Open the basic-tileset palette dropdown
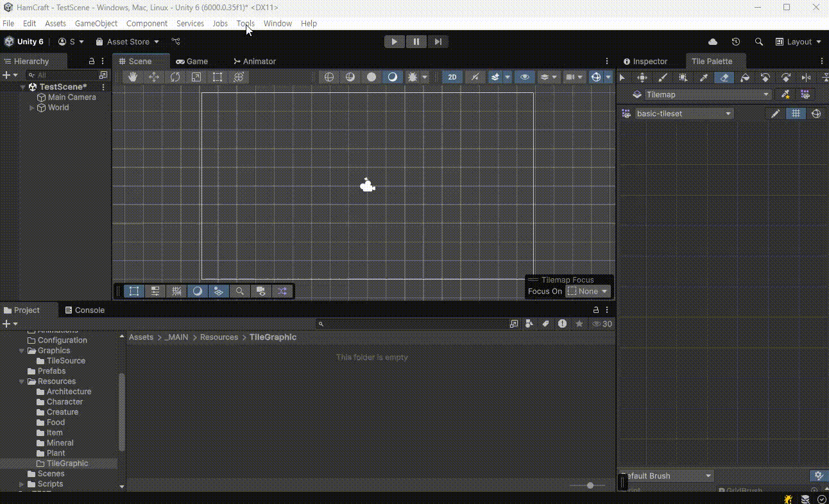The width and height of the screenshot is (829, 504). point(684,113)
